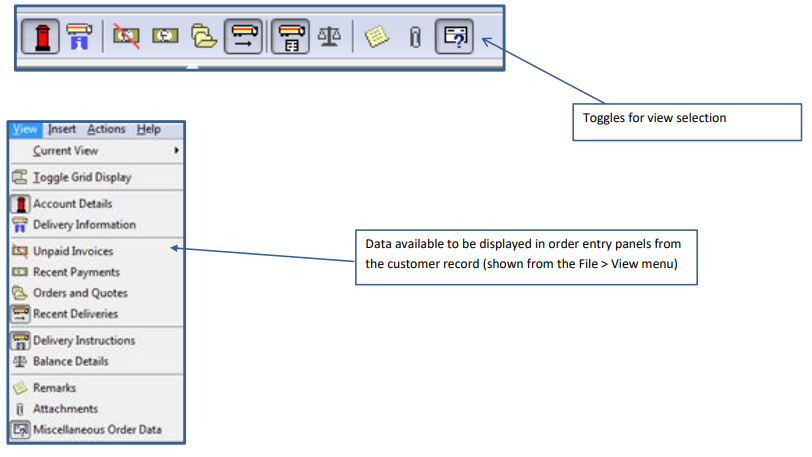The height and width of the screenshot is (457, 812).
Task: Click the Balance Details scales toolbar icon
Action: [x=329, y=37]
